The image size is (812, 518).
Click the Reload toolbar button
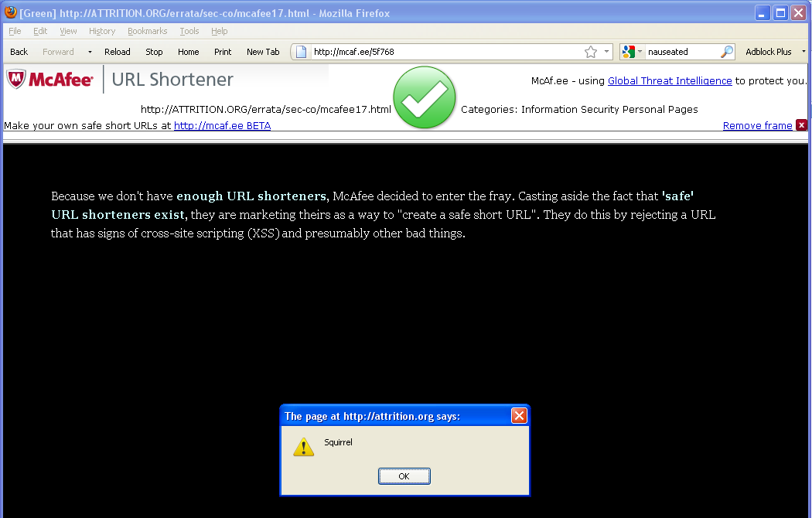pyautogui.click(x=118, y=52)
